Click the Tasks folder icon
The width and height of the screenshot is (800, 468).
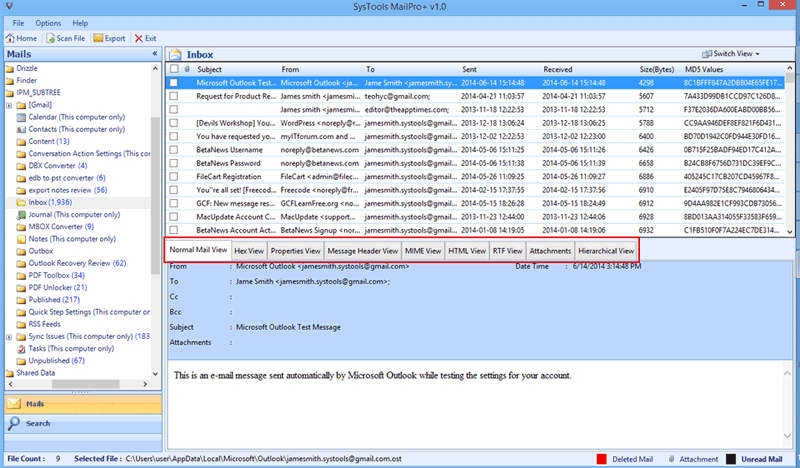[21, 349]
